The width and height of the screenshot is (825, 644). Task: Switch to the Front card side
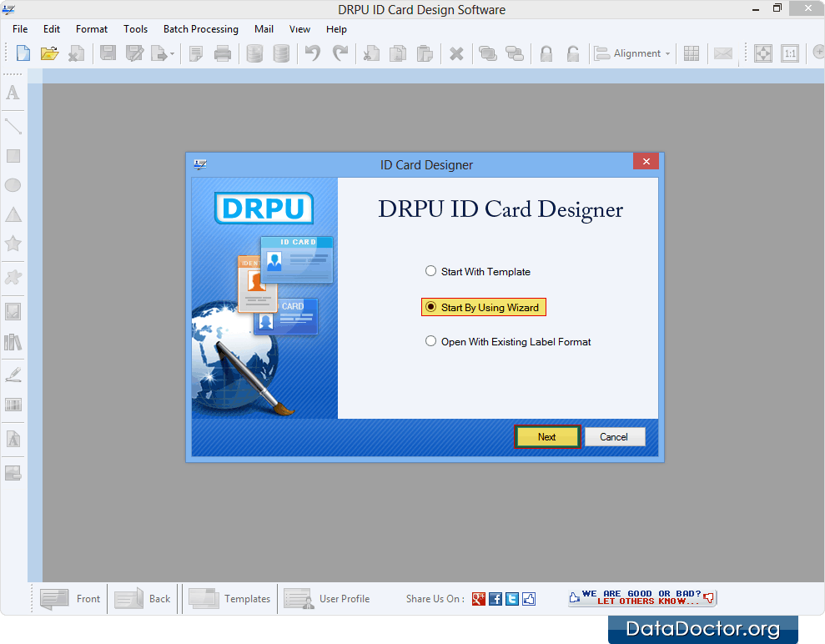point(70,599)
